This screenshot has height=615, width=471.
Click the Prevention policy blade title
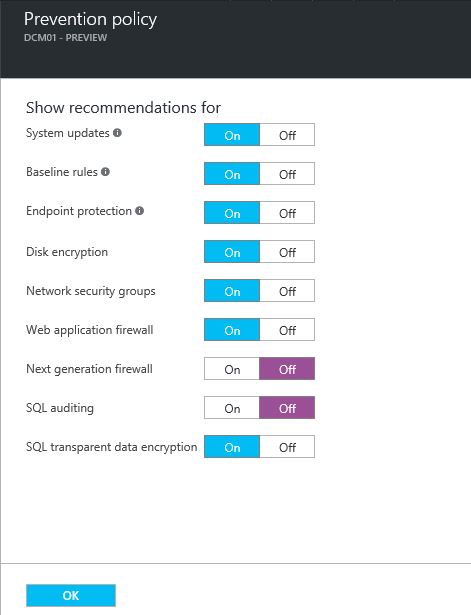pos(90,20)
